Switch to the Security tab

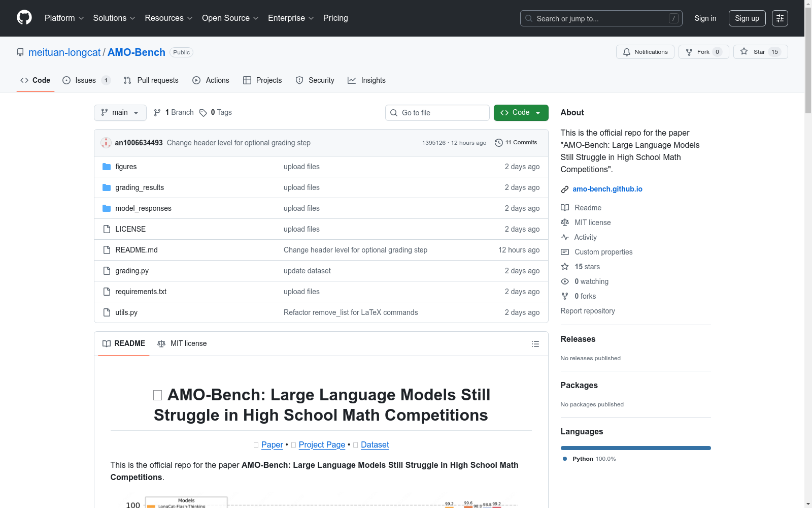315,80
